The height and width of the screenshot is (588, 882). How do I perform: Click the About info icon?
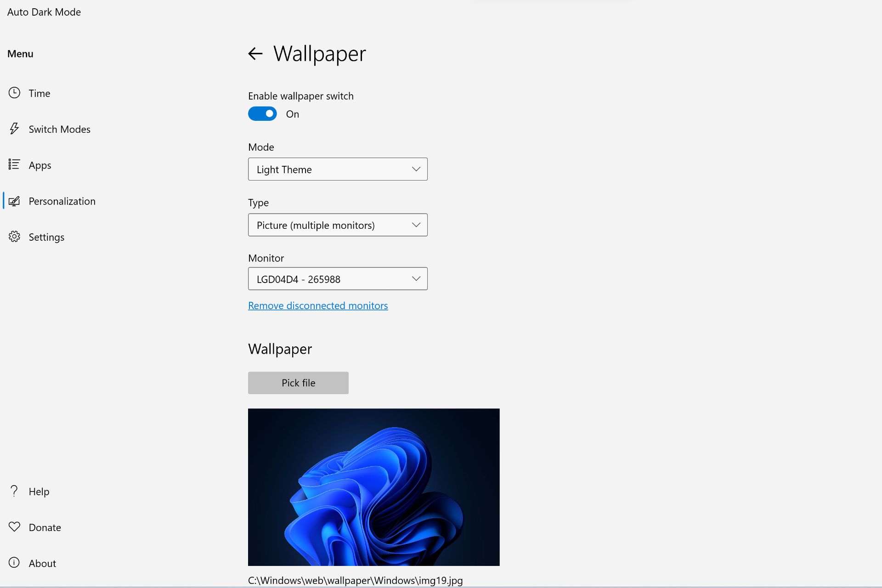14,563
